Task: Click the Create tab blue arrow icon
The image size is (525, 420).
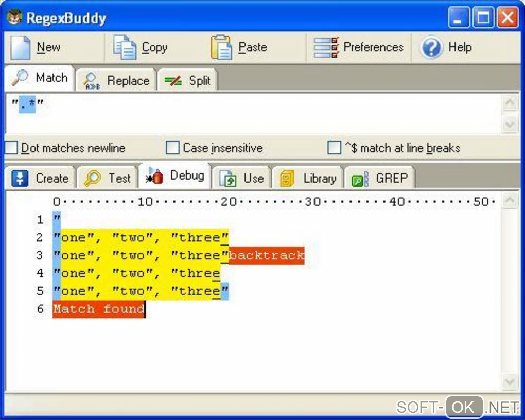Action: coord(20,178)
